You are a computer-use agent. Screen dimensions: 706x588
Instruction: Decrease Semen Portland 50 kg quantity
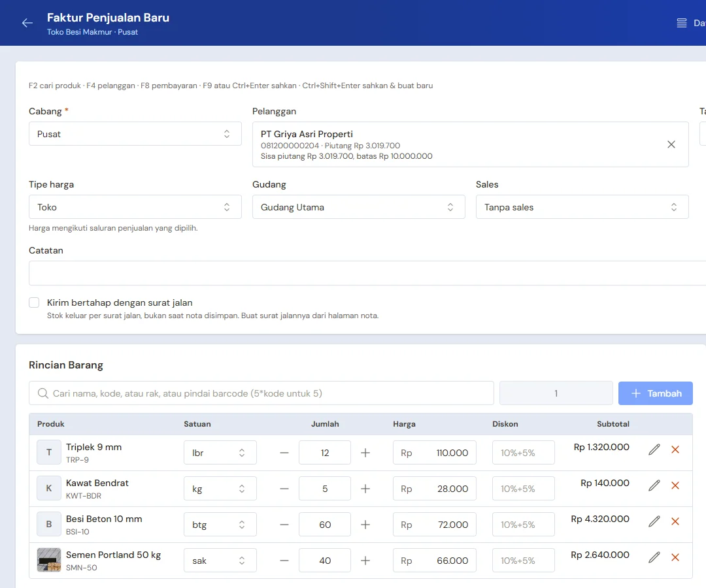[x=284, y=561]
